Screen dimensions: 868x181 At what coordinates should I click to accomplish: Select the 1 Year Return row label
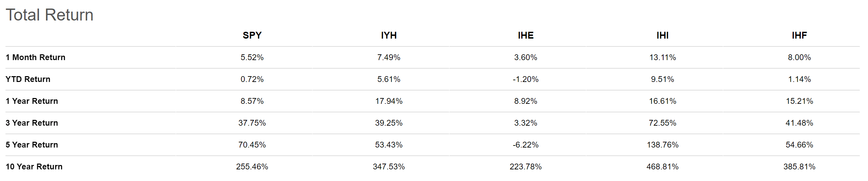point(32,101)
